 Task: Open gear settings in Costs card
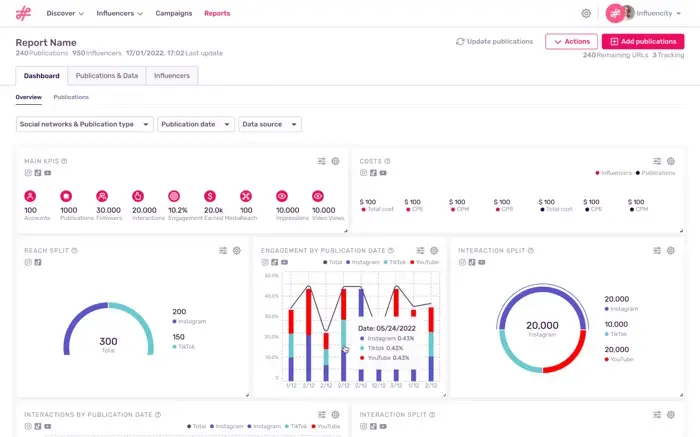671,161
